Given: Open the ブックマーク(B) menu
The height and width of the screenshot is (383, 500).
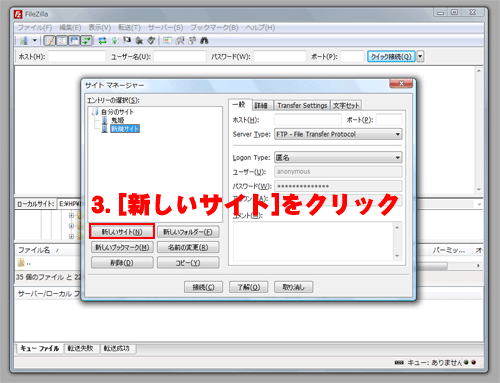Looking at the screenshot, I should pos(214,27).
